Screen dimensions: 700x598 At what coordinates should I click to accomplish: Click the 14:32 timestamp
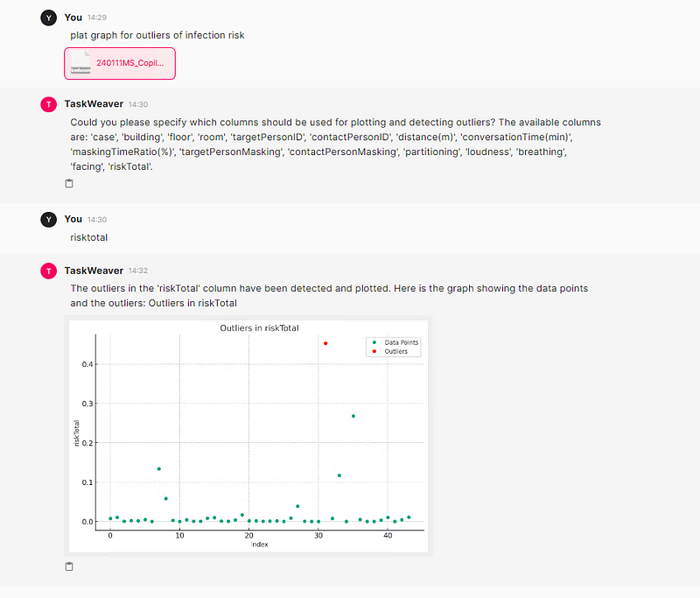coord(138,271)
